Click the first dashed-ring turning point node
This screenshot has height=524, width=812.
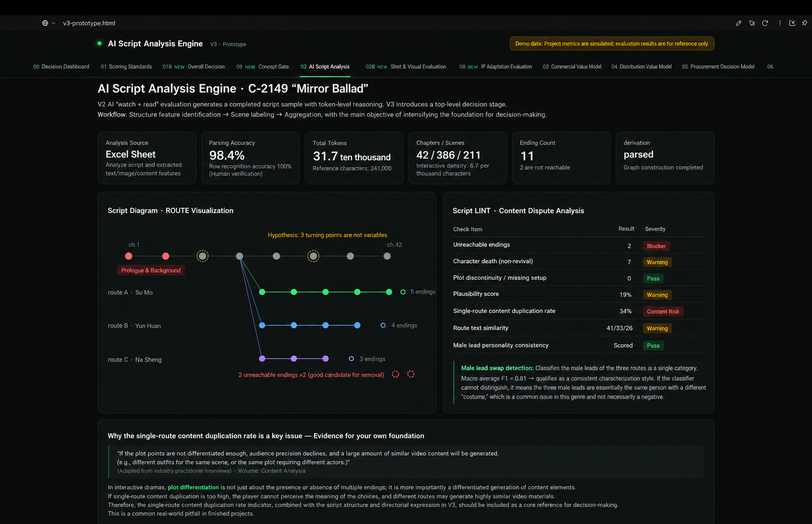tap(202, 256)
